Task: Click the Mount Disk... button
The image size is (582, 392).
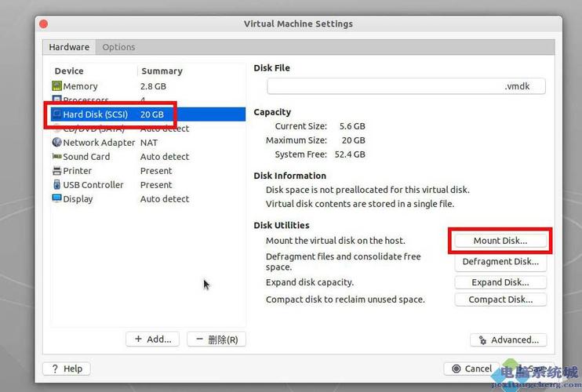Action: (x=500, y=241)
